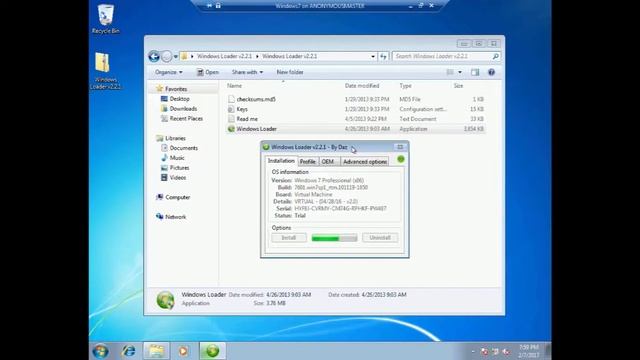Click the Read me file icon
640x360 pixels.
[x=231, y=119]
